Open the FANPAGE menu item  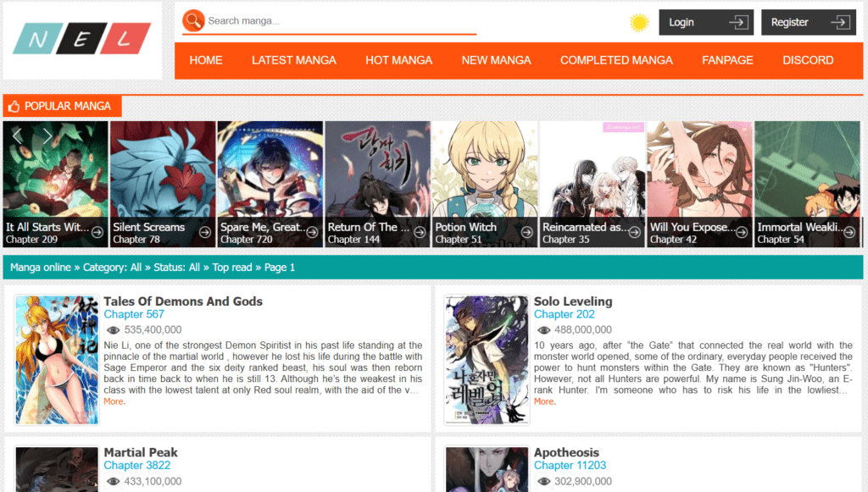point(727,60)
